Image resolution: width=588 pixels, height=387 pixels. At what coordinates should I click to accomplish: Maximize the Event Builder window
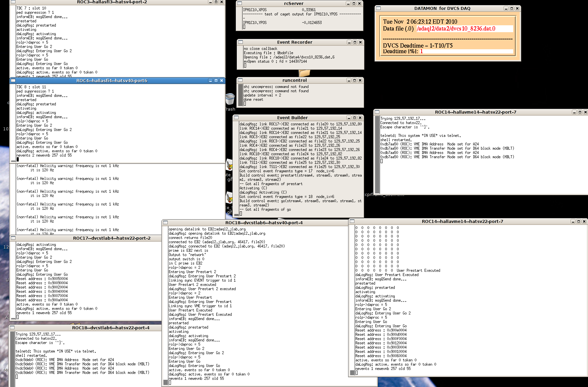[354, 118]
